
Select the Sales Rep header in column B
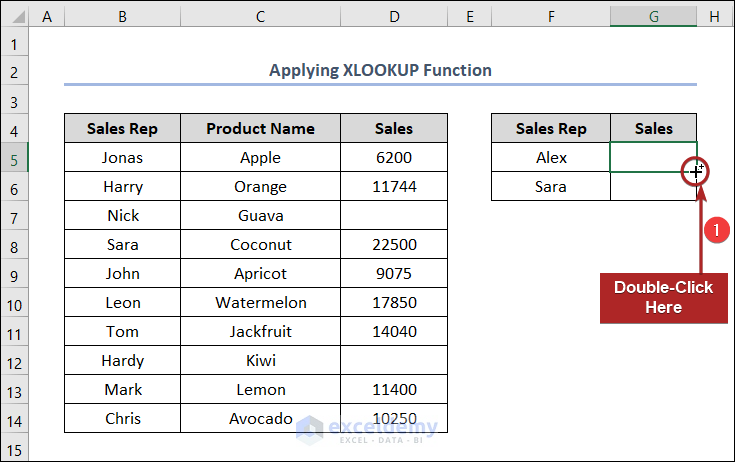coord(122,128)
